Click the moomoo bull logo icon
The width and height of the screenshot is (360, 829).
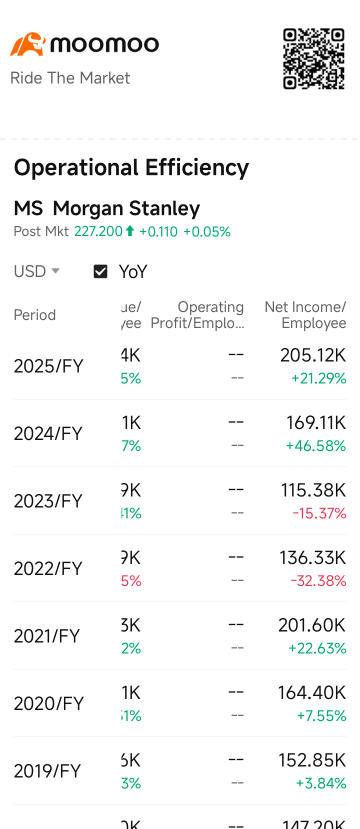point(28,44)
